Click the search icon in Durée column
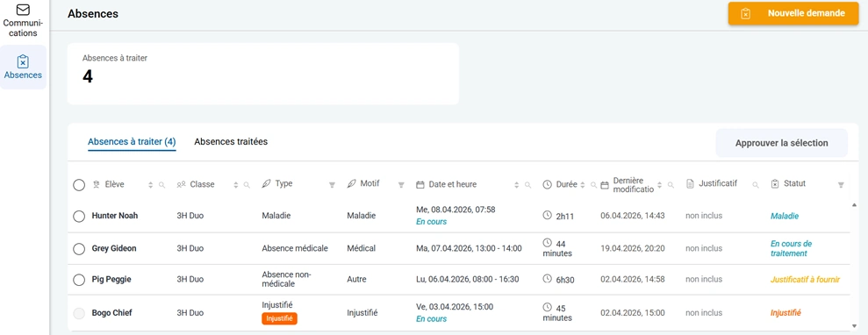Image resolution: width=868 pixels, height=335 pixels. click(x=593, y=185)
